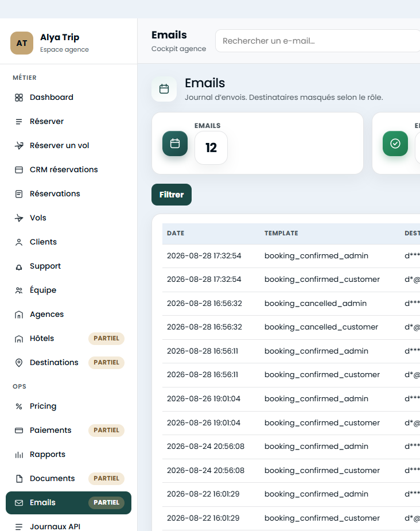Image resolution: width=420 pixels, height=531 pixels.
Task: Click the Destinations map pin icon
Action: (19, 363)
